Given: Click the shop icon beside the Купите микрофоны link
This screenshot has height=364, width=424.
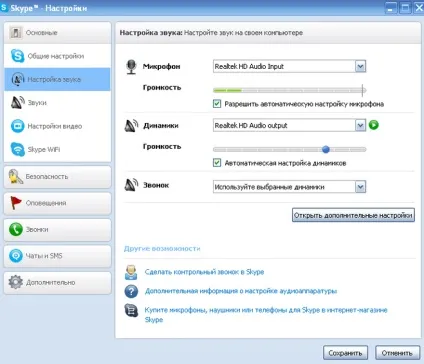Looking at the screenshot, I should coord(131,310).
